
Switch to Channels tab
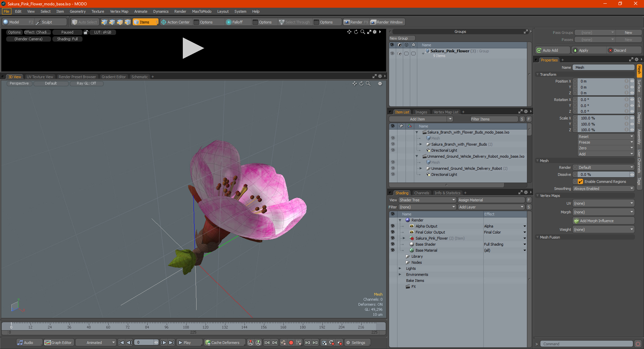(x=422, y=193)
